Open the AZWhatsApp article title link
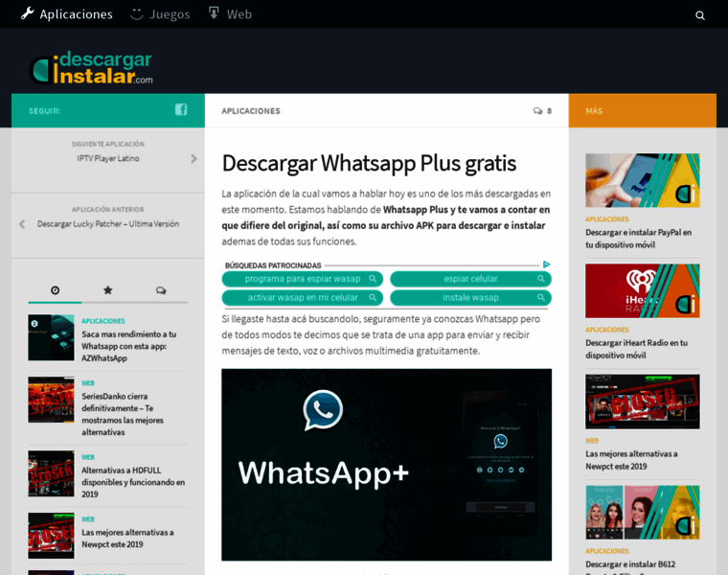728x575 pixels. 129,346
